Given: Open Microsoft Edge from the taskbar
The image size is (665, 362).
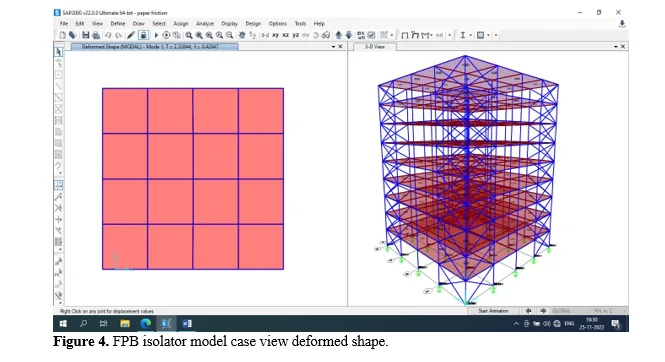Looking at the screenshot, I should (x=145, y=323).
